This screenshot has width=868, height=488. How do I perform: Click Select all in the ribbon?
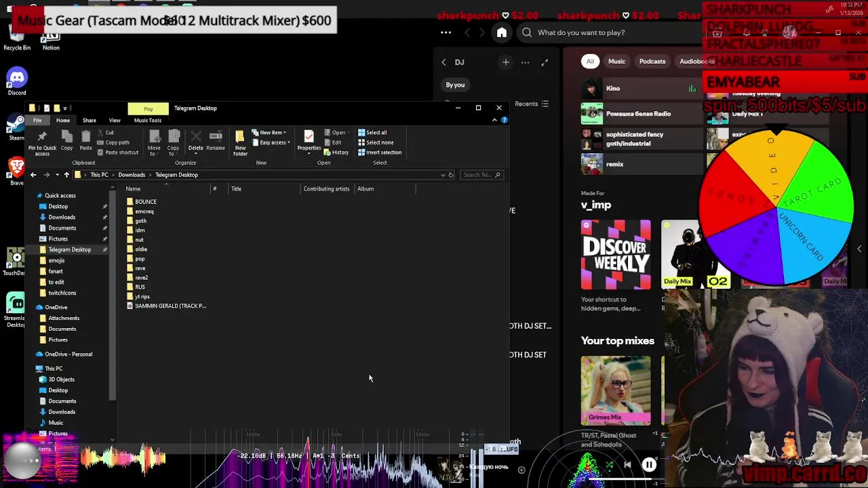[372, 133]
